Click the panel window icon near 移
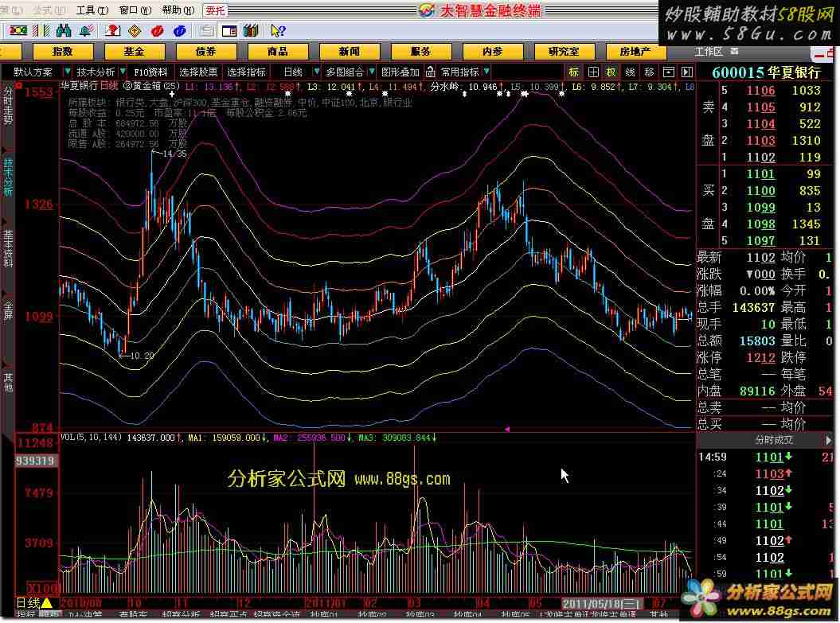The width and height of the screenshot is (840, 623). 668,72
